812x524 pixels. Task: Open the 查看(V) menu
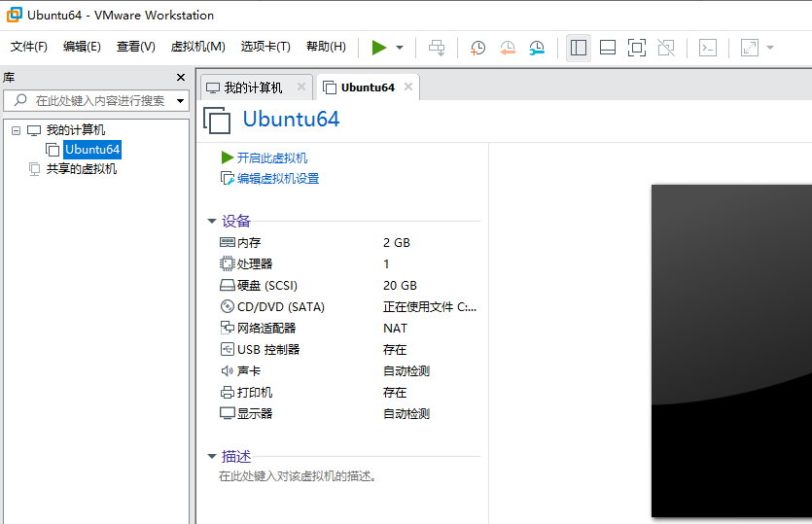point(136,47)
